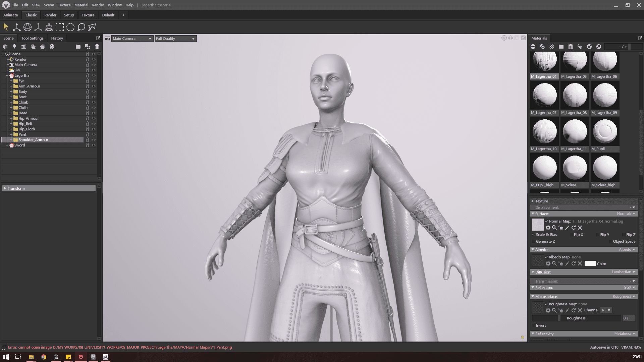Open the Diffusion Lambertian dropdown

click(624, 272)
